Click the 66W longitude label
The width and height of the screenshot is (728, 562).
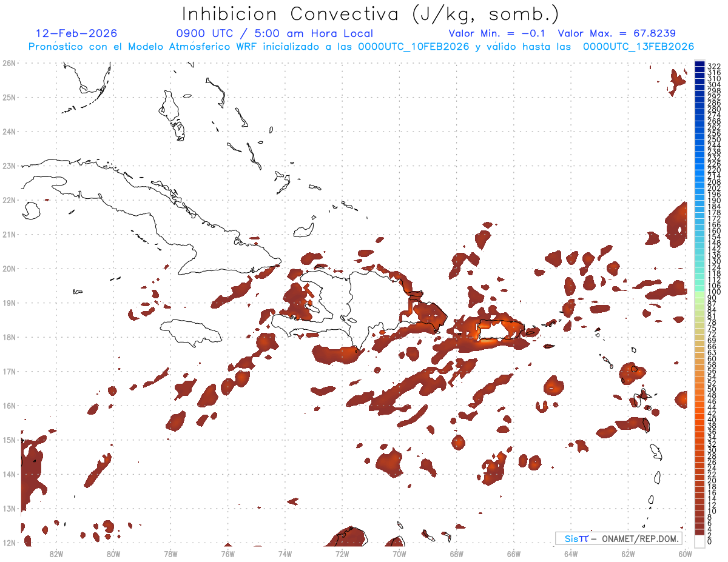(x=514, y=554)
